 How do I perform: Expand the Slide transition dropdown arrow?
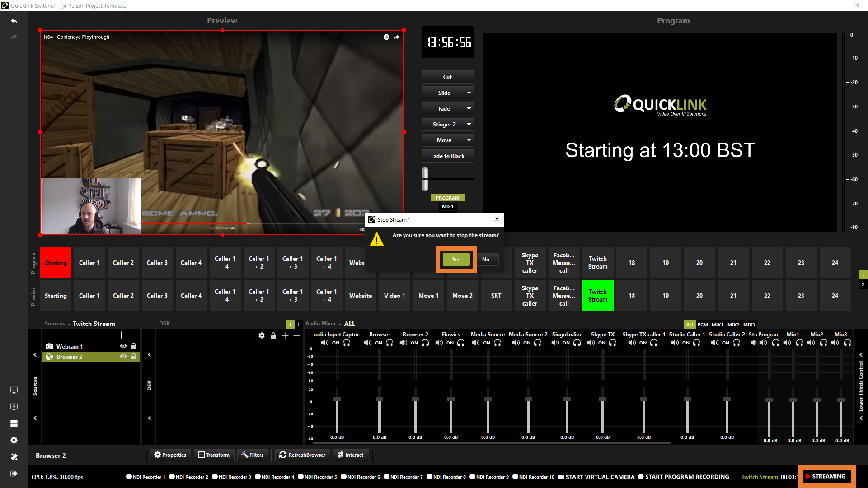[469, 93]
